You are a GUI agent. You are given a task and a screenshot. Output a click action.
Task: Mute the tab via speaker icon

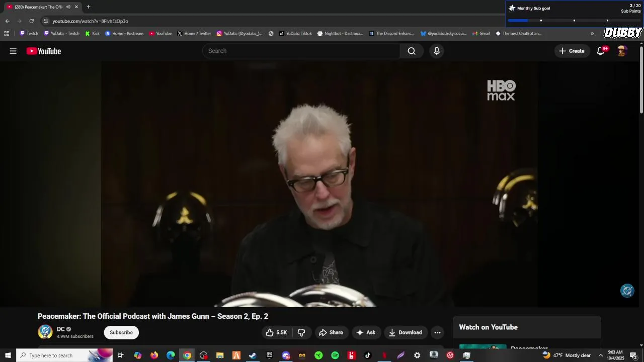point(68,7)
